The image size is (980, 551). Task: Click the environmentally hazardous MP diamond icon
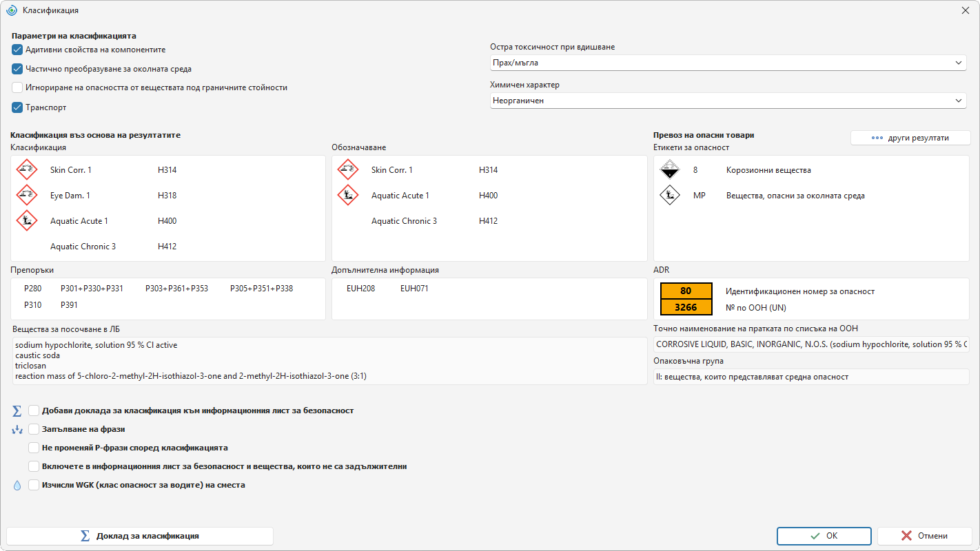coord(670,195)
